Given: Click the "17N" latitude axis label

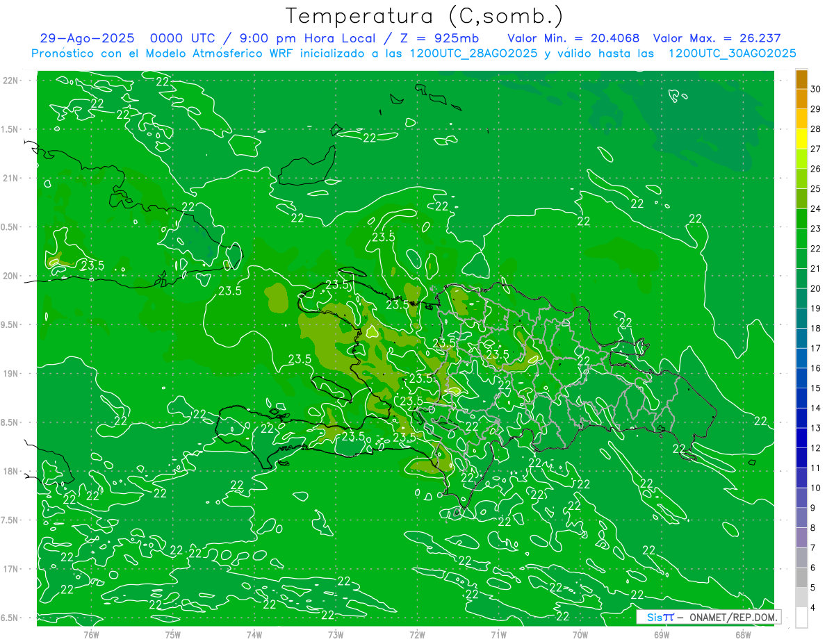Looking at the screenshot, I should click(11, 569).
